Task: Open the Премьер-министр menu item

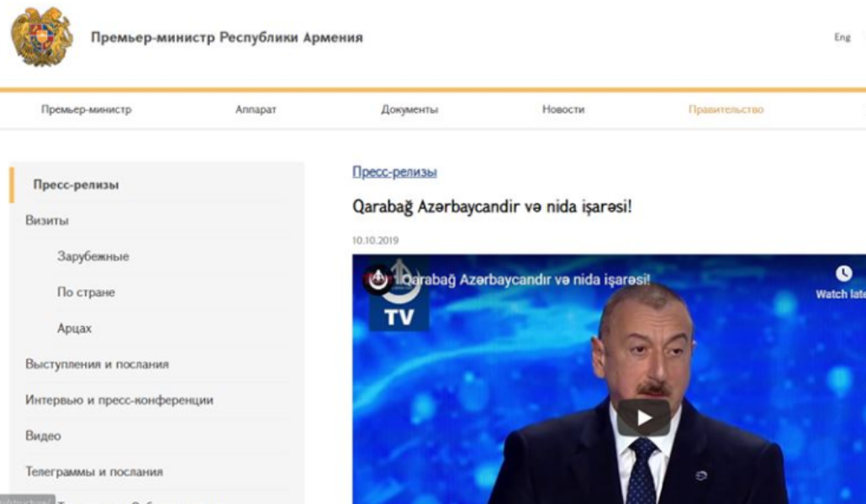Action: [86, 109]
